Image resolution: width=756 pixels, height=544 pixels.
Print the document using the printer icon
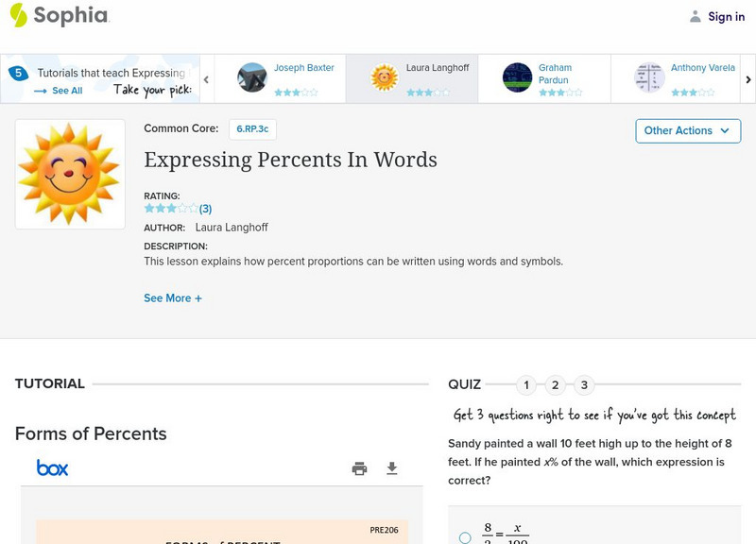[359, 468]
